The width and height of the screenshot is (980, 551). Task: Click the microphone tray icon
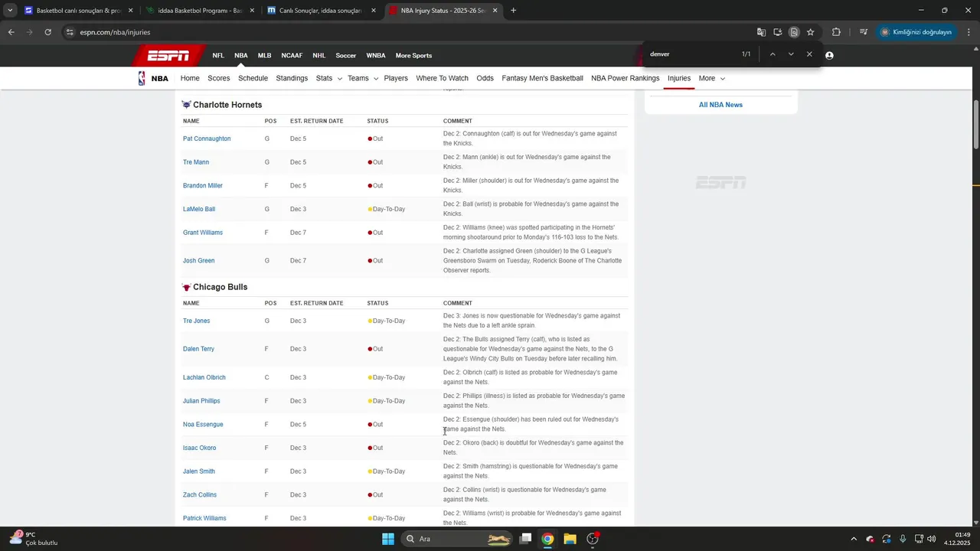[x=903, y=539]
